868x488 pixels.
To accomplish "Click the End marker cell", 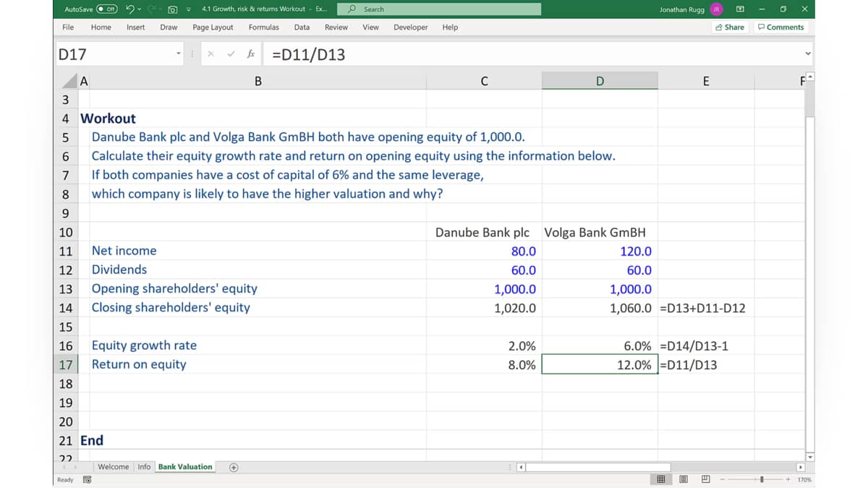I will (92, 440).
